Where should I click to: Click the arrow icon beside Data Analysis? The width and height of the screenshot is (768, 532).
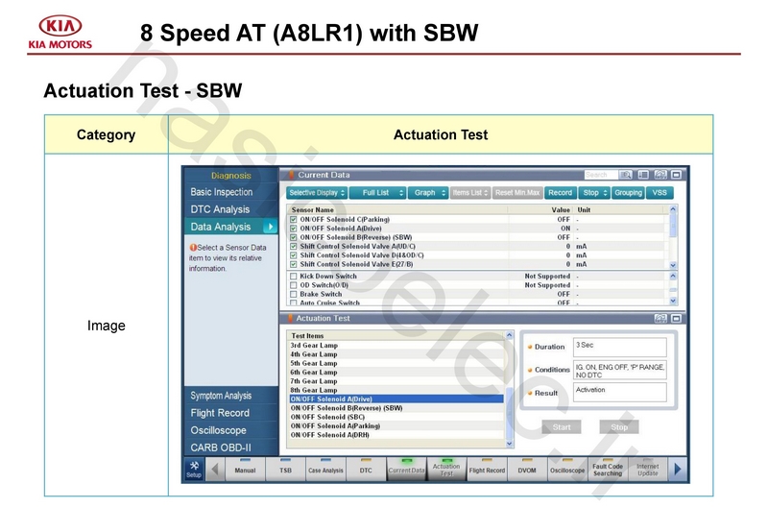(270, 227)
